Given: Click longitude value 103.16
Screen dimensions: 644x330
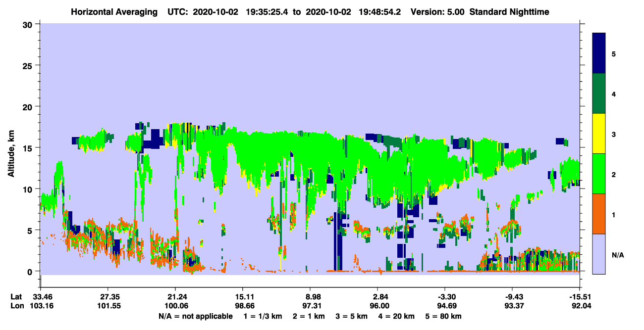Looking at the screenshot, I should [x=41, y=306].
